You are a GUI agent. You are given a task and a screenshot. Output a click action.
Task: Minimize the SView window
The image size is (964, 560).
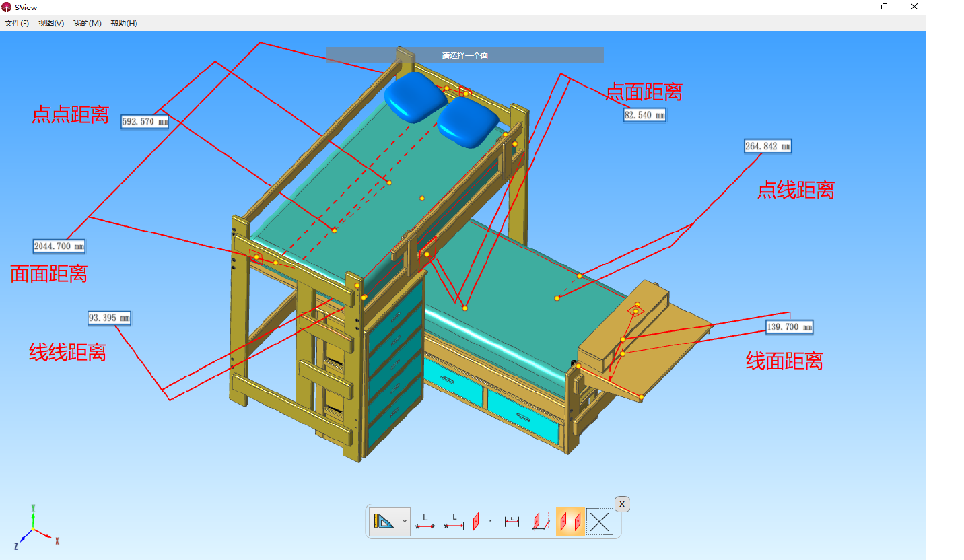(856, 7)
